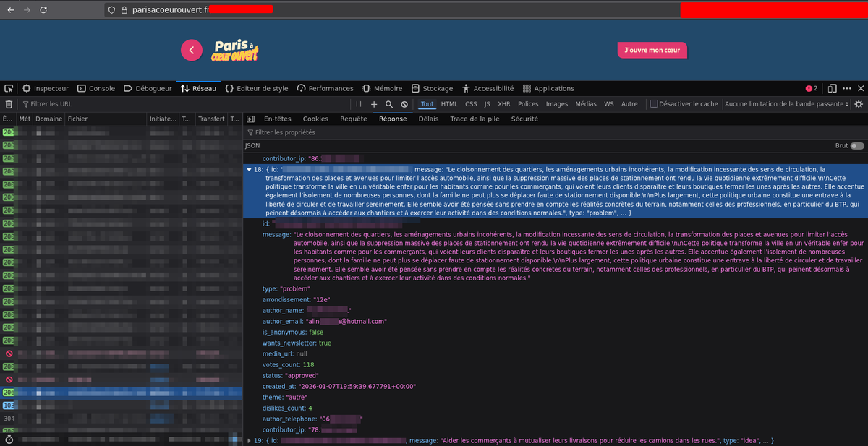The height and width of the screenshot is (446, 868).
Task: Focus Filtrer les propriétés field
Action: [x=556, y=133]
